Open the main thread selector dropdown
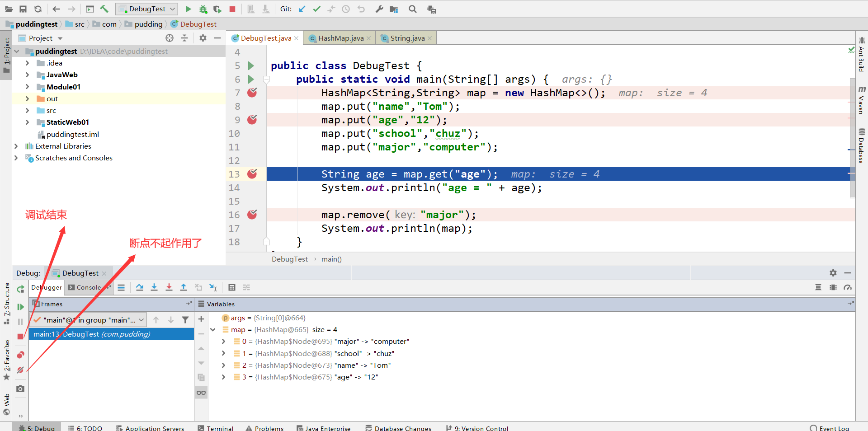The width and height of the screenshot is (868, 431). pos(88,320)
